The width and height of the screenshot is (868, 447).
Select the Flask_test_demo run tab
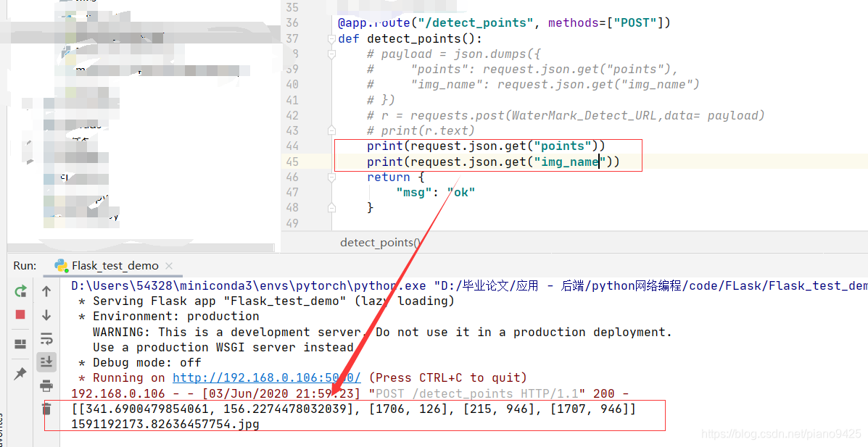(115, 266)
